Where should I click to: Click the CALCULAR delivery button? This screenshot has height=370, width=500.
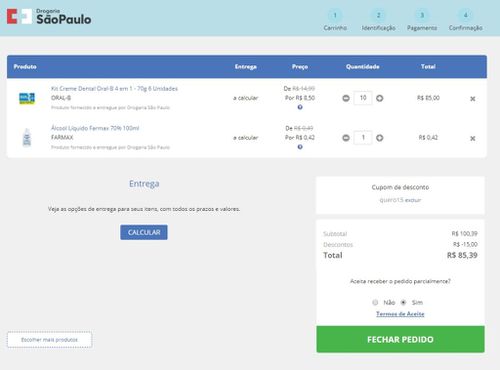coord(144,232)
